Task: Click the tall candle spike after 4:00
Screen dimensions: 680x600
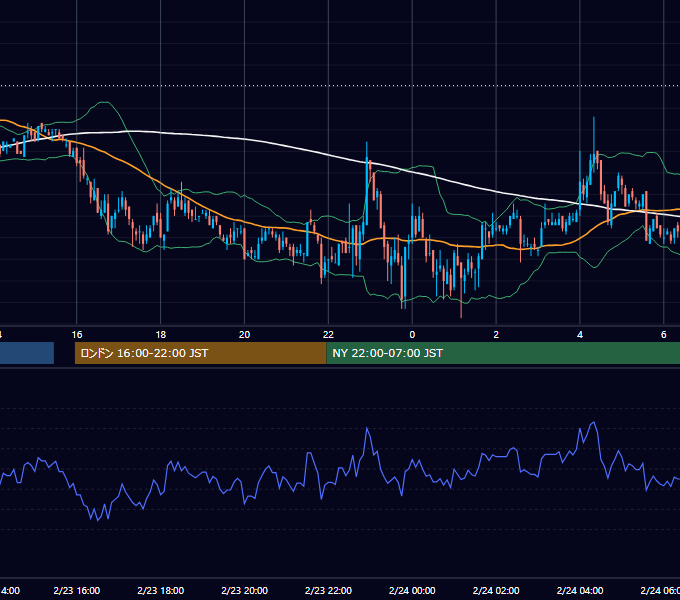Action: point(594,145)
